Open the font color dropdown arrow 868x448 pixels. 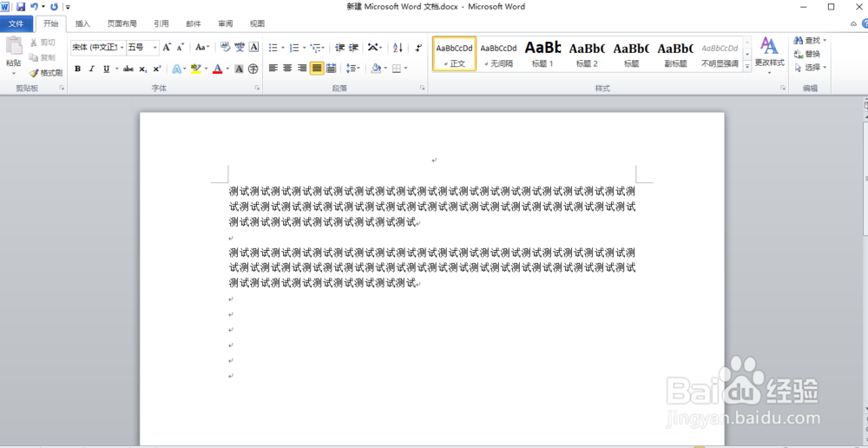click(x=227, y=69)
